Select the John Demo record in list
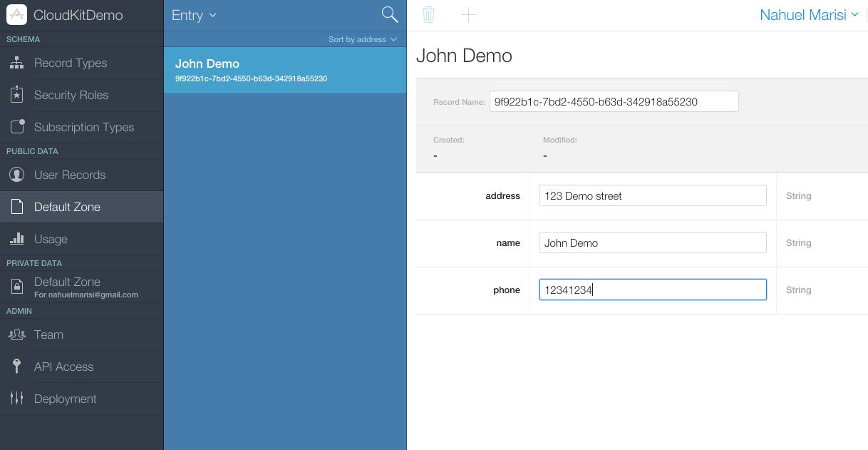The image size is (868, 450). pos(285,70)
